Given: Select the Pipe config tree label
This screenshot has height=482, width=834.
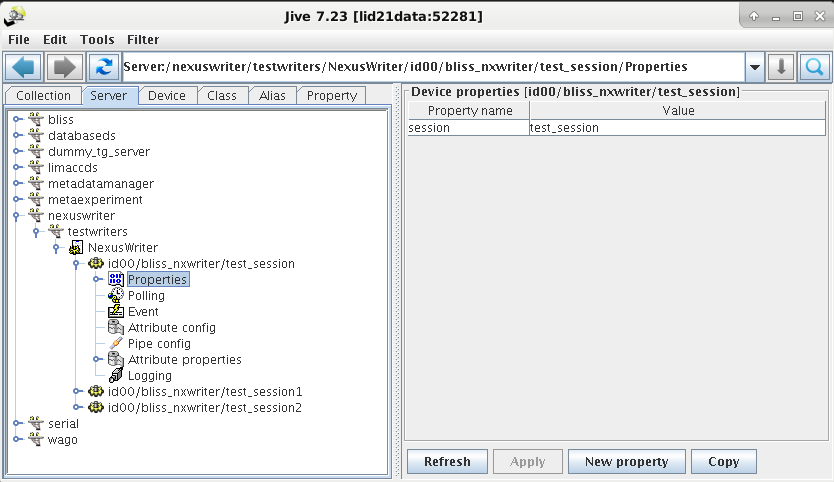Looking at the screenshot, I should (159, 344).
